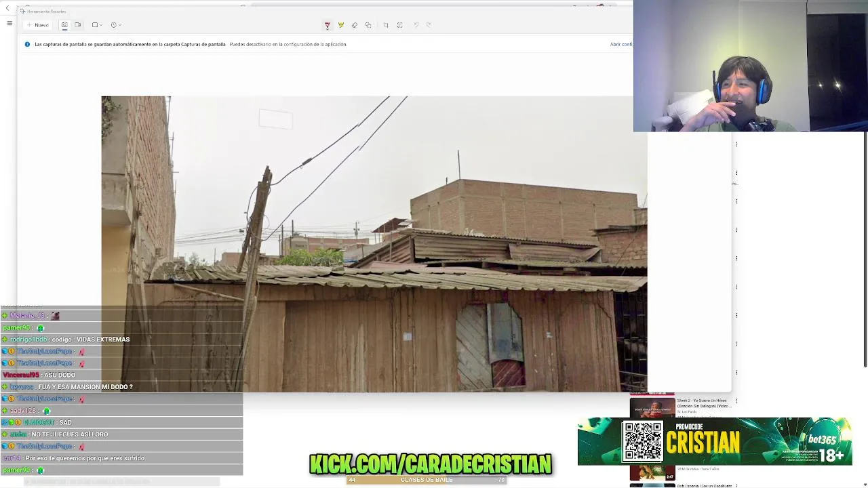
Task: Click the blue info icon in the notice bar
Action: (27, 44)
